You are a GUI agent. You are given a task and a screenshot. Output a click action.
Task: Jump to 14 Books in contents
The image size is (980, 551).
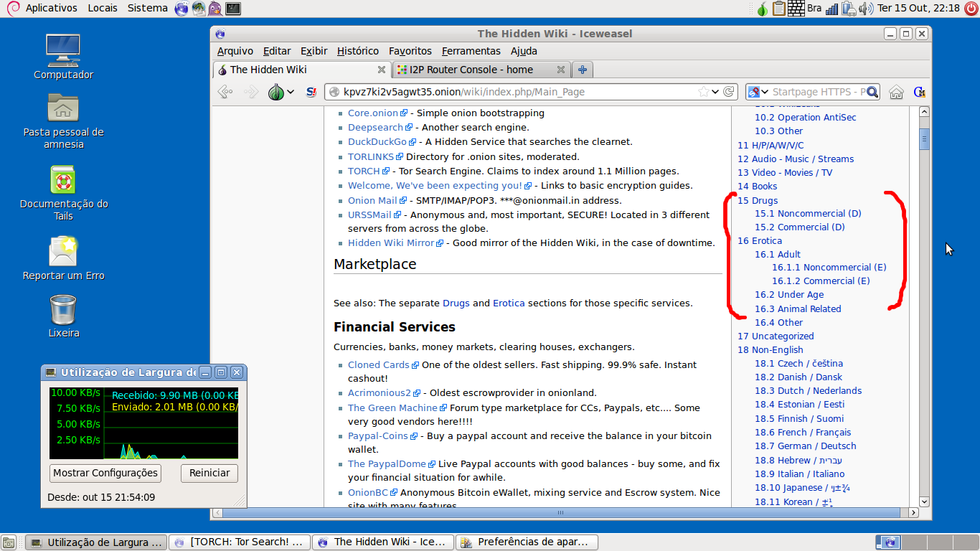tap(757, 187)
